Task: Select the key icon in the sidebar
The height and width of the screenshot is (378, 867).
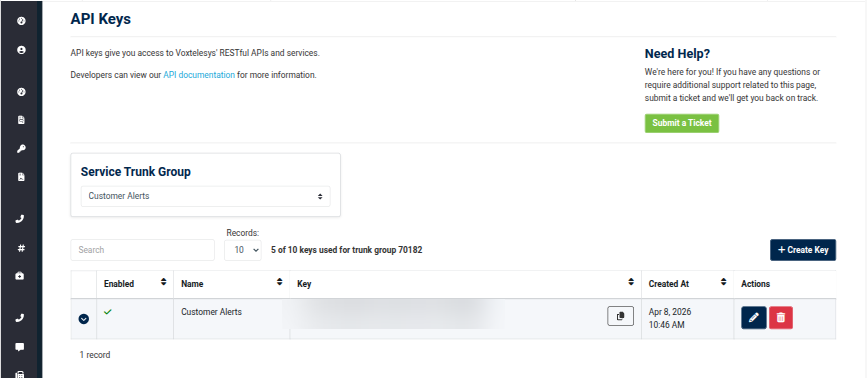Action: (x=21, y=149)
